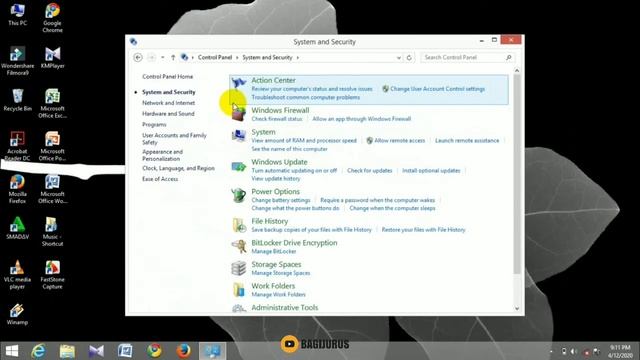Click Allow an app through Windows Firewall
The height and width of the screenshot is (360, 640).
(361, 119)
